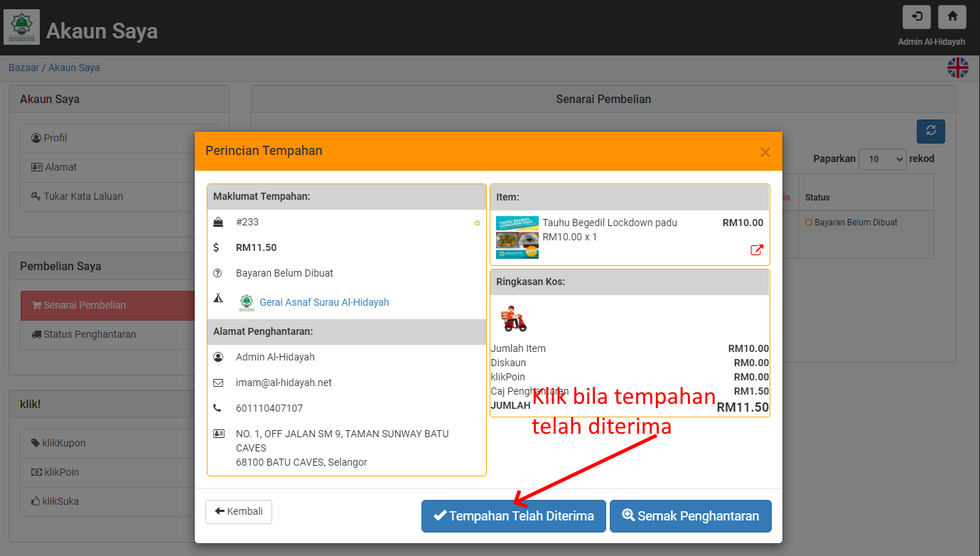Close the Perincian Tempahan dialog
This screenshot has width=980, height=556.
click(x=765, y=152)
